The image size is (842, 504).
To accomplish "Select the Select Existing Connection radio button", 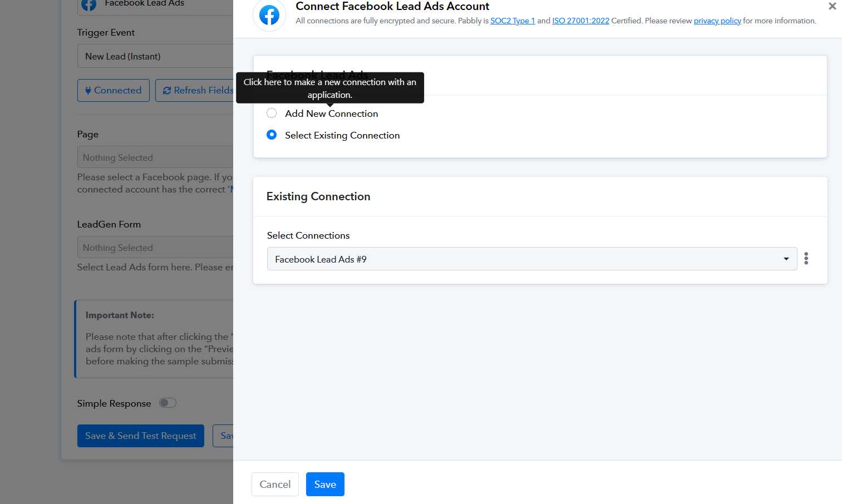I will coord(272,135).
